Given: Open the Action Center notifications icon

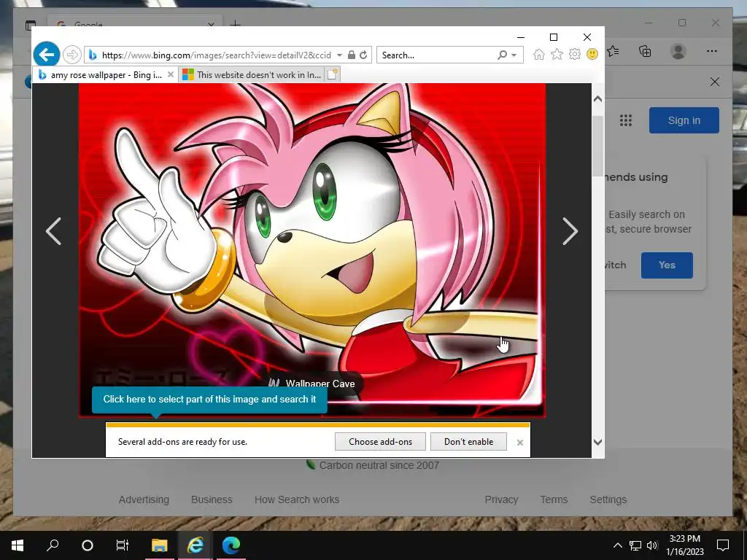Looking at the screenshot, I should click(723, 545).
